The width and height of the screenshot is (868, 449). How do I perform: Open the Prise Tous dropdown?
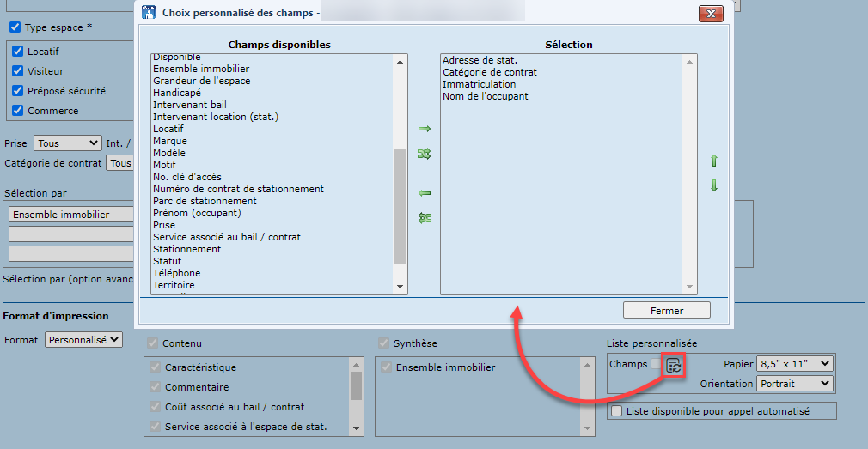tap(67, 143)
